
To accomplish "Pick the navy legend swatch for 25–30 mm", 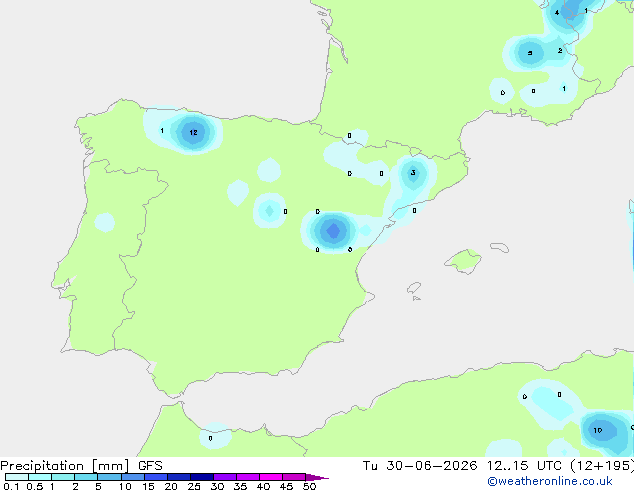I will pos(202,477).
